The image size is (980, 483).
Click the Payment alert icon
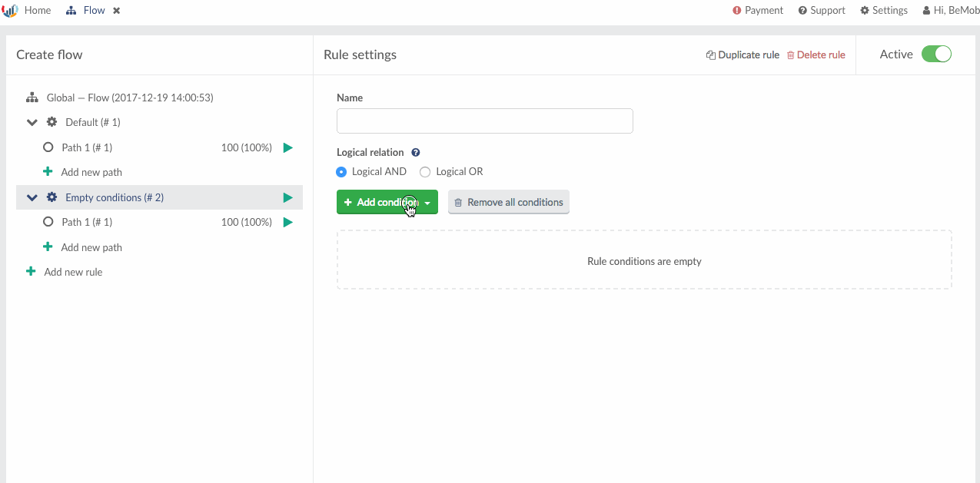pyautogui.click(x=737, y=11)
